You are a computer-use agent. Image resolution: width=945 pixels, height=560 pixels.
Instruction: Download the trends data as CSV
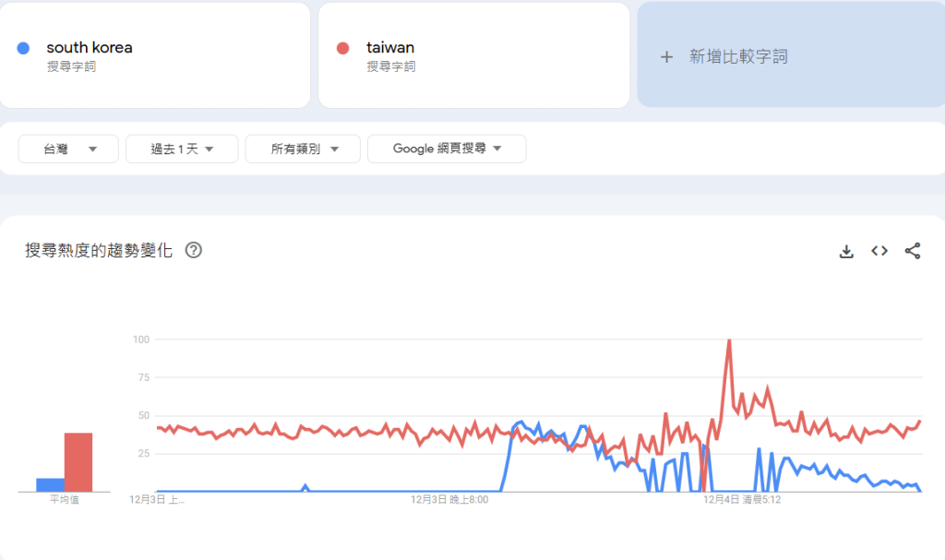click(846, 250)
